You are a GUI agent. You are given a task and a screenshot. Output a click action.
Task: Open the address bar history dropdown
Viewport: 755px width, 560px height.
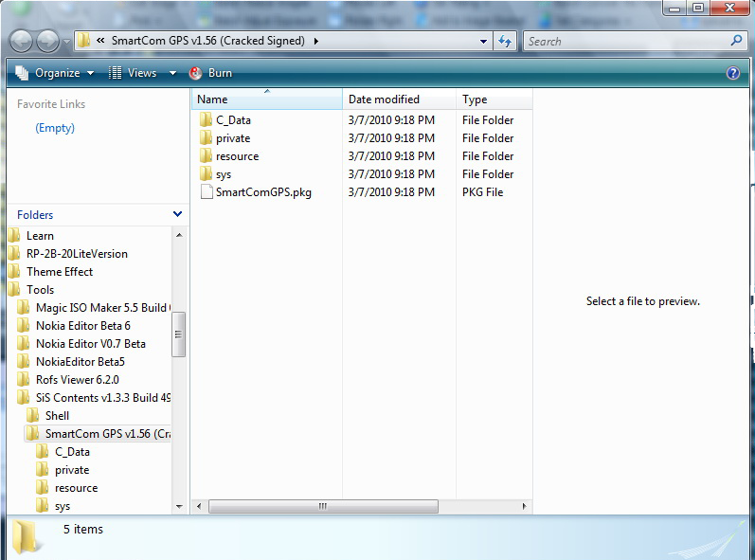(483, 42)
